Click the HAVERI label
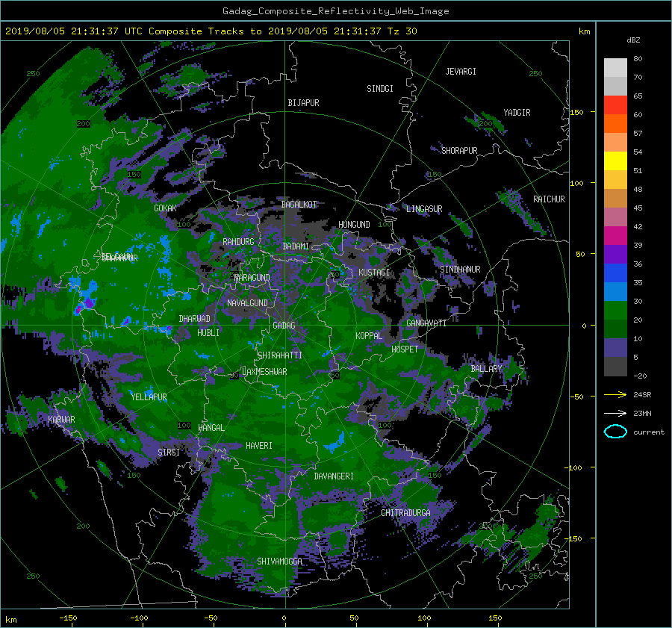 [x=259, y=446]
